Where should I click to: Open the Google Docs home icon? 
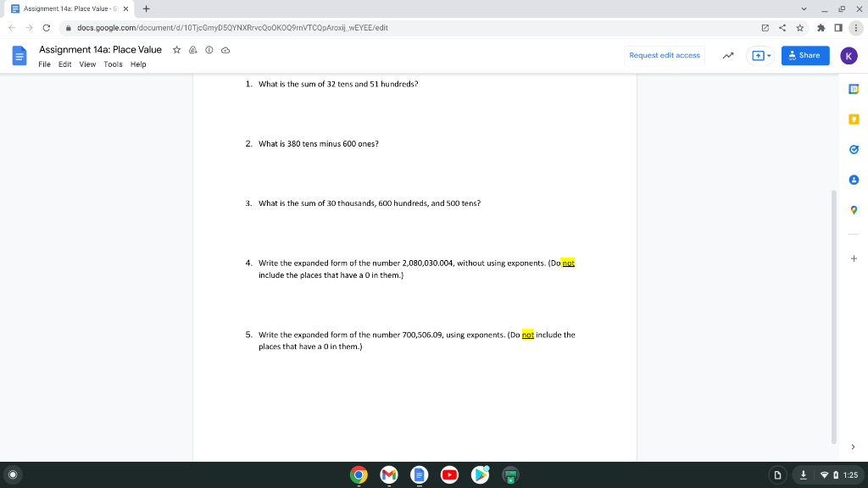pos(19,56)
